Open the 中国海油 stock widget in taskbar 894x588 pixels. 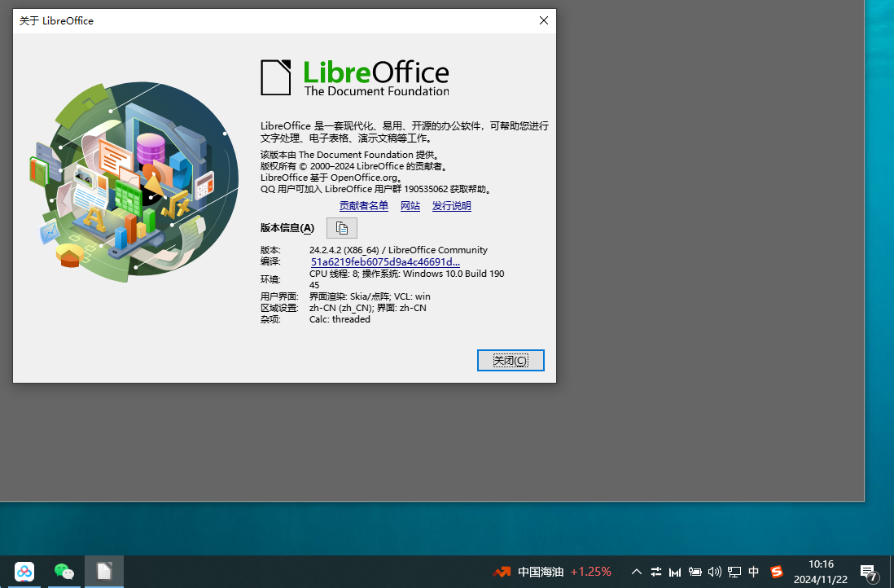point(552,572)
